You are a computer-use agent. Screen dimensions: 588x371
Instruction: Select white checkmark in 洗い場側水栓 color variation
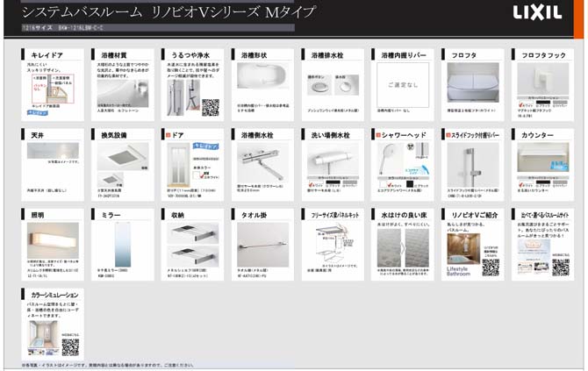pyautogui.click(x=312, y=184)
